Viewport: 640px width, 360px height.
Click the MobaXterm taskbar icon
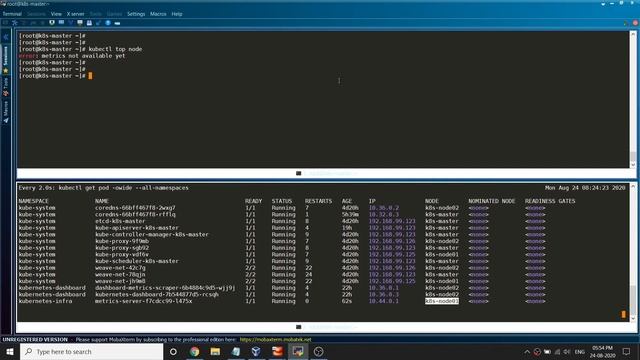[x=298, y=351]
